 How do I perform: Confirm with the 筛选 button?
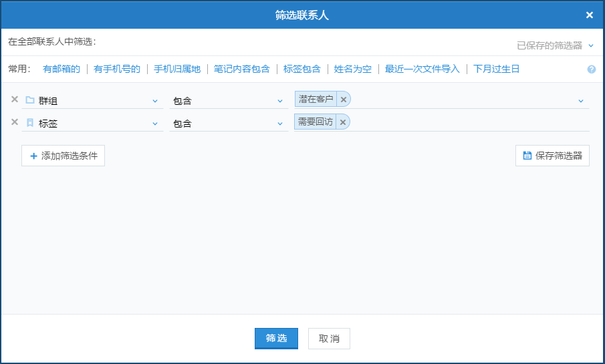coord(276,339)
